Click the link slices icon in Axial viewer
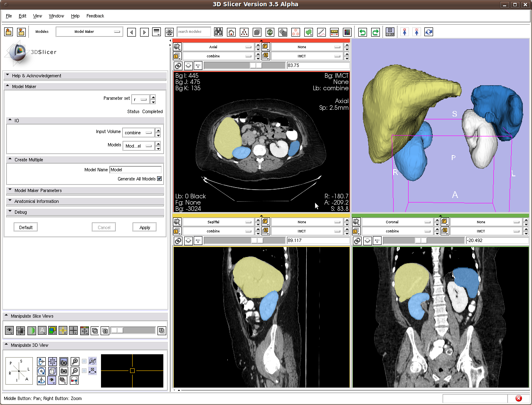 [178, 66]
